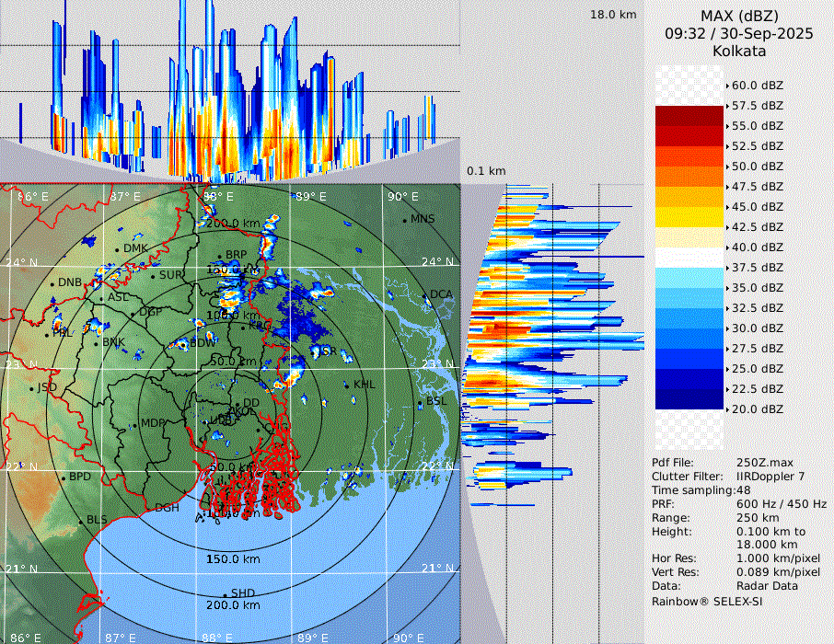Click the MAX (dBZ) product title
The width and height of the screenshot is (834, 644).
click(x=739, y=16)
